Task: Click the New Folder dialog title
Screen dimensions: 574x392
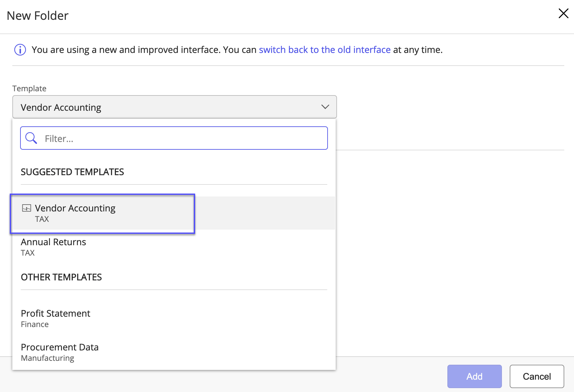Action: pyautogui.click(x=38, y=16)
